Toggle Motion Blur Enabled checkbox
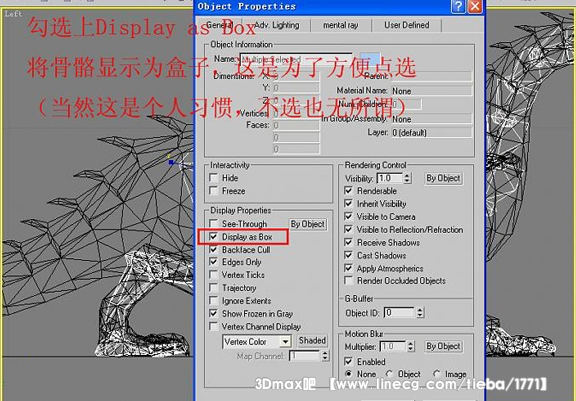The width and height of the screenshot is (576, 401). [349, 361]
